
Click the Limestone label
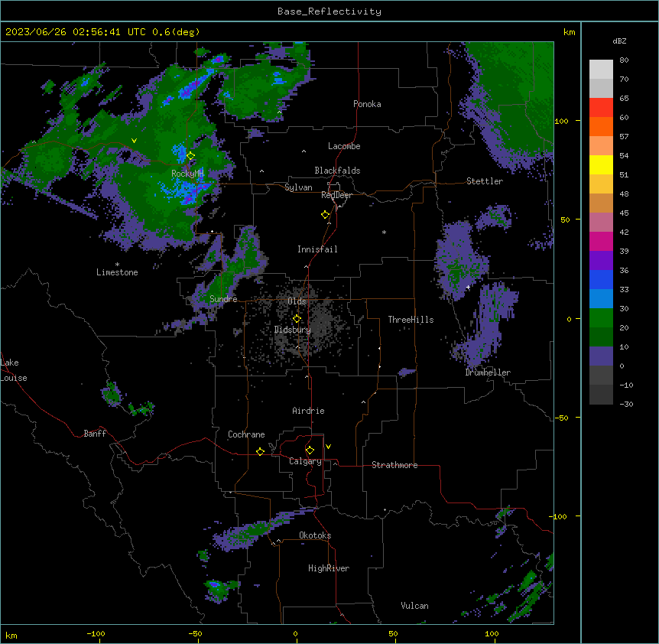pyautogui.click(x=117, y=272)
